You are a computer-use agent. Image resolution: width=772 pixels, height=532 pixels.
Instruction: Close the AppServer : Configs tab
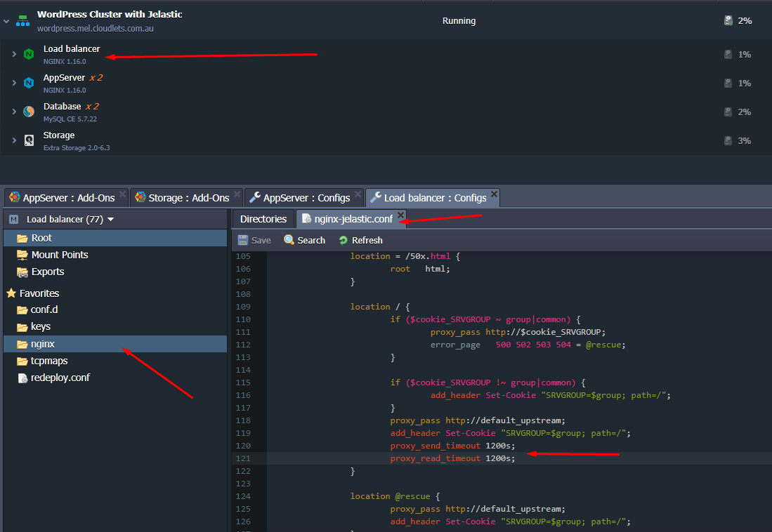[x=358, y=194]
